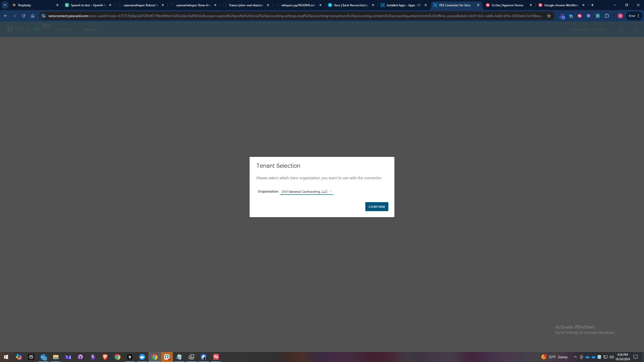Open the Chrome Extensions puzzle icon

click(607, 16)
